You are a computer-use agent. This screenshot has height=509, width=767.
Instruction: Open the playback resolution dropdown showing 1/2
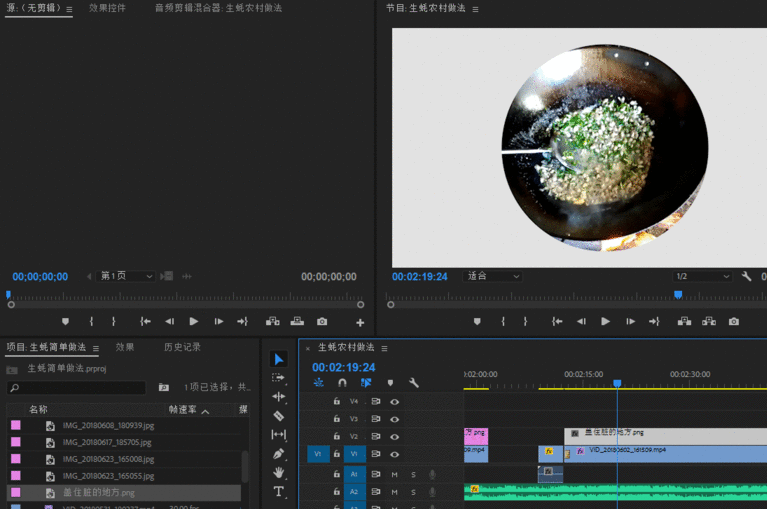pos(702,276)
